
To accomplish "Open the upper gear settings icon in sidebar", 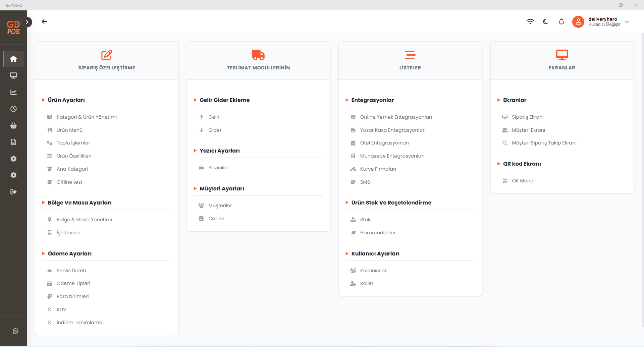I will tap(13, 159).
